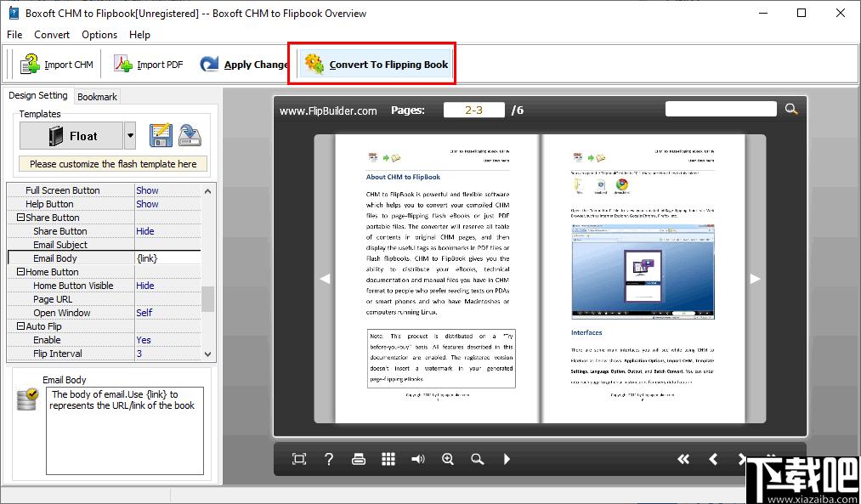
Task: Select the Page URL property label
Action: coord(53,299)
